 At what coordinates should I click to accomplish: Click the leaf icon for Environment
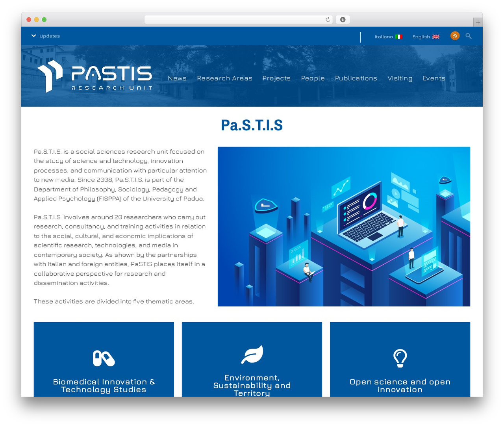click(x=252, y=354)
